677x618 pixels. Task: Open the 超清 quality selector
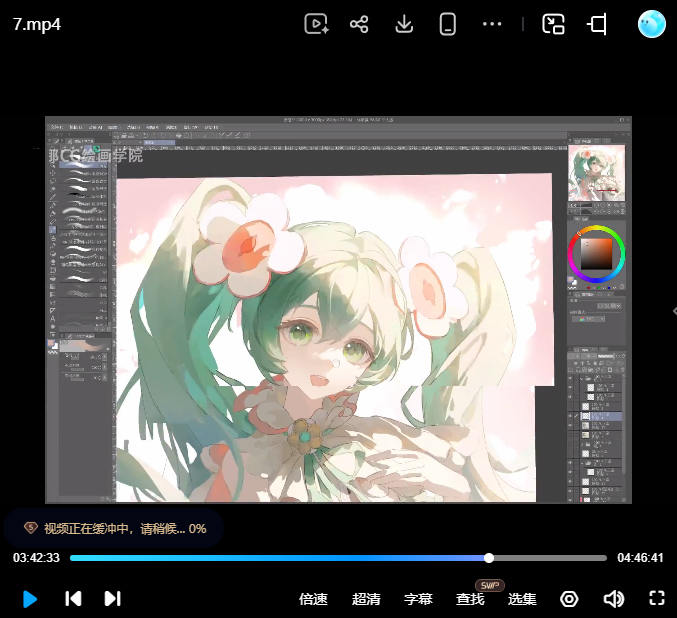tap(366, 599)
